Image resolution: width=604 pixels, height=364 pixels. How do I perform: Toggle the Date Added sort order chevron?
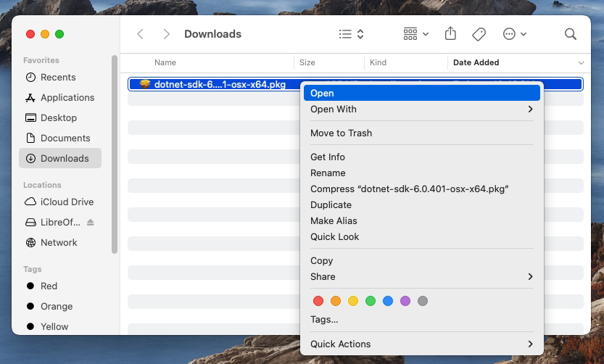(x=581, y=63)
